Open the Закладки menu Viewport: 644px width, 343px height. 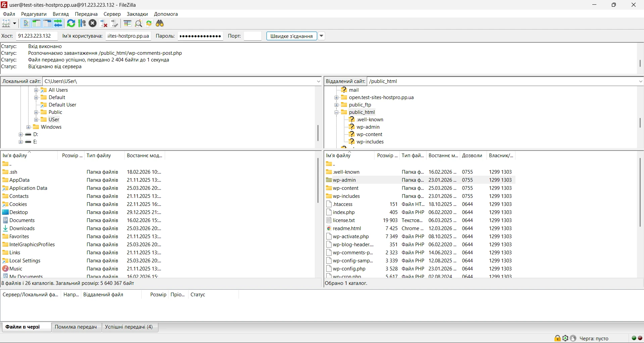(x=137, y=14)
